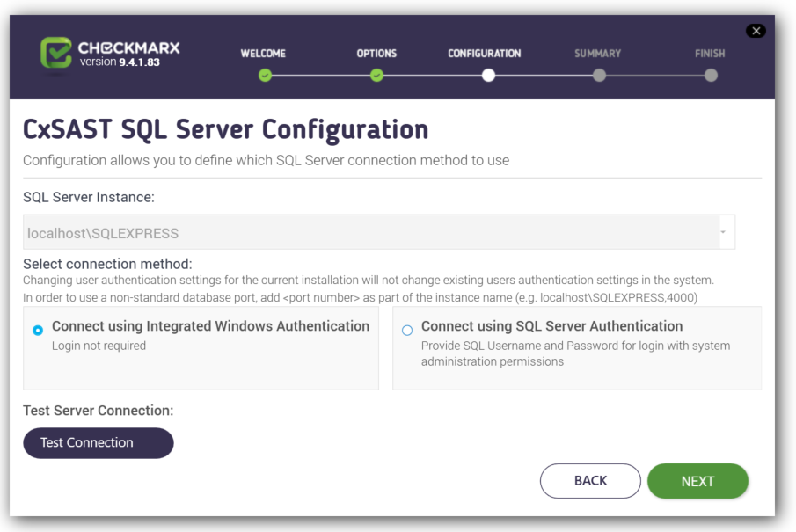This screenshot has width=796, height=532.
Task: Click the 'Login not required' text
Action: (x=99, y=346)
